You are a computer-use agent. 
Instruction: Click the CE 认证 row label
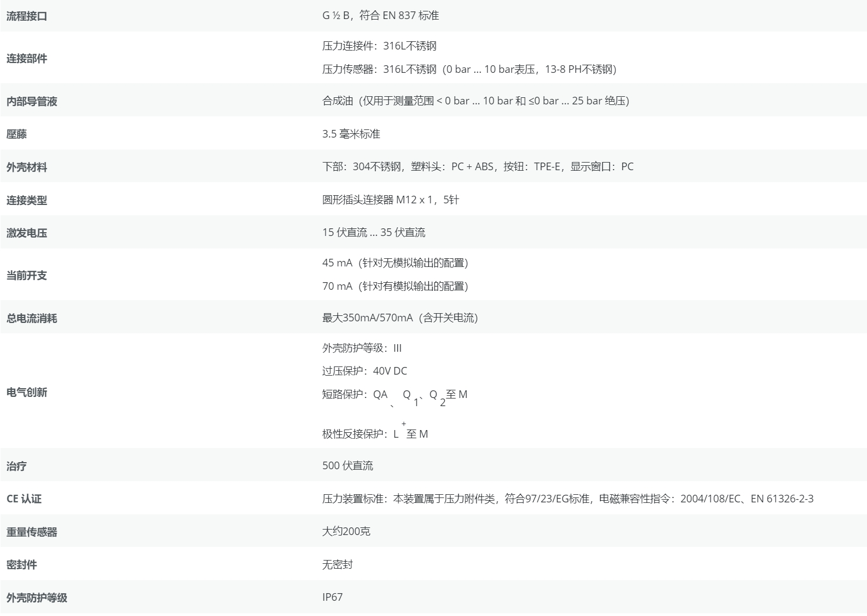tap(24, 499)
